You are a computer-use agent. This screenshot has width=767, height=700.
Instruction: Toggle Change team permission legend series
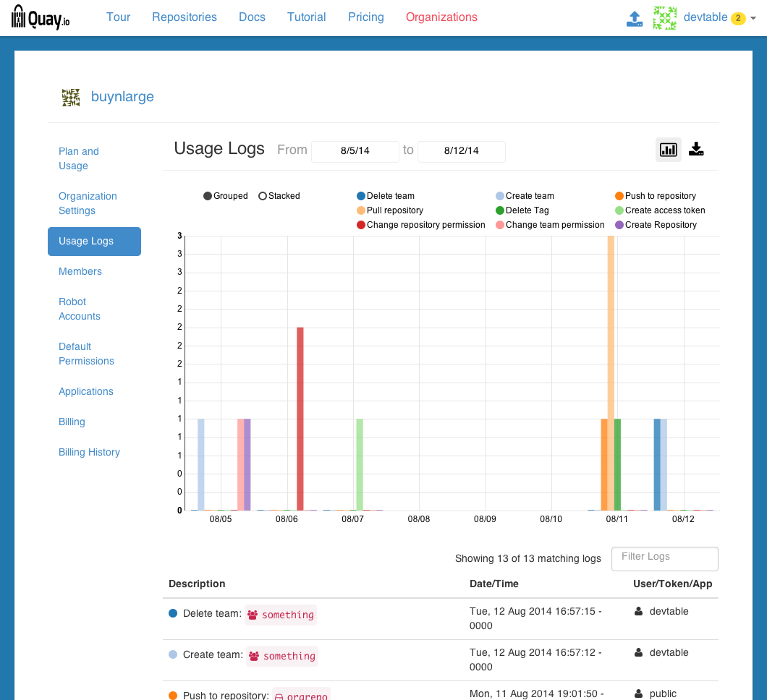tap(550, 225)
